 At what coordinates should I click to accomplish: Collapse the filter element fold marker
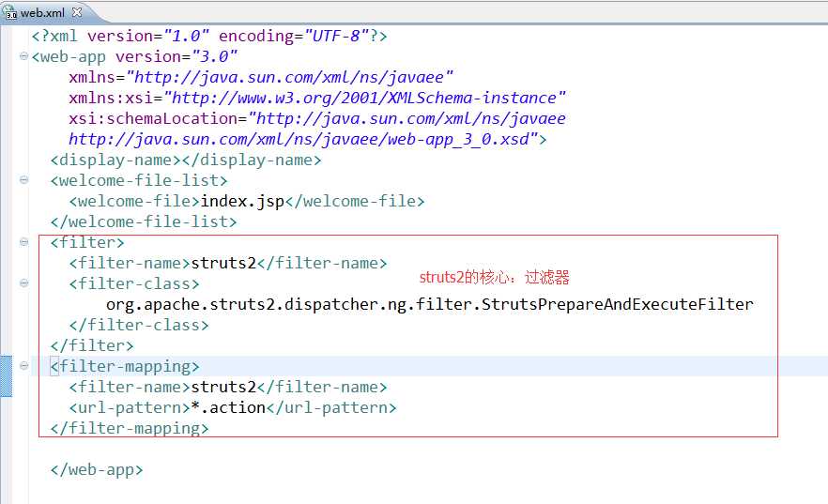[x=23, y=242]
